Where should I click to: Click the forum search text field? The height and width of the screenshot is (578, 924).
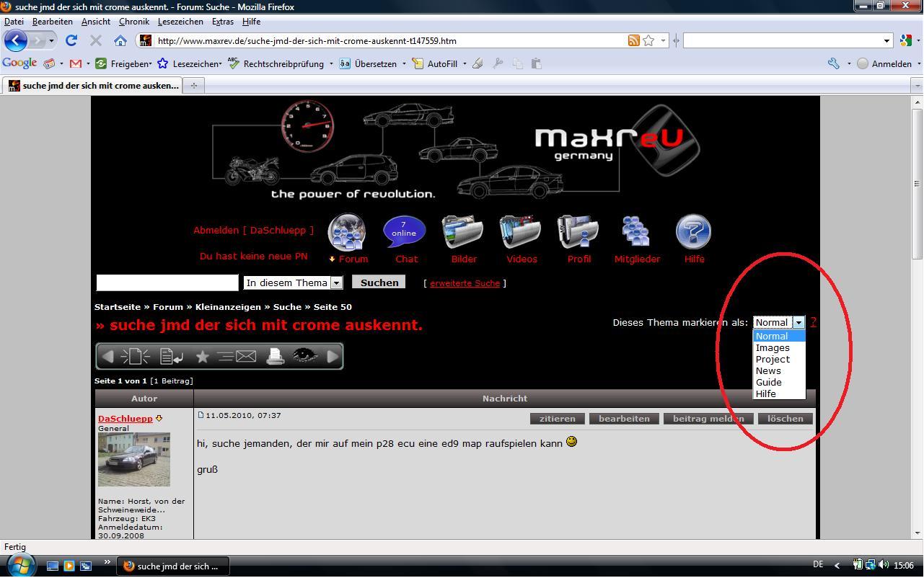click(167, 283)
